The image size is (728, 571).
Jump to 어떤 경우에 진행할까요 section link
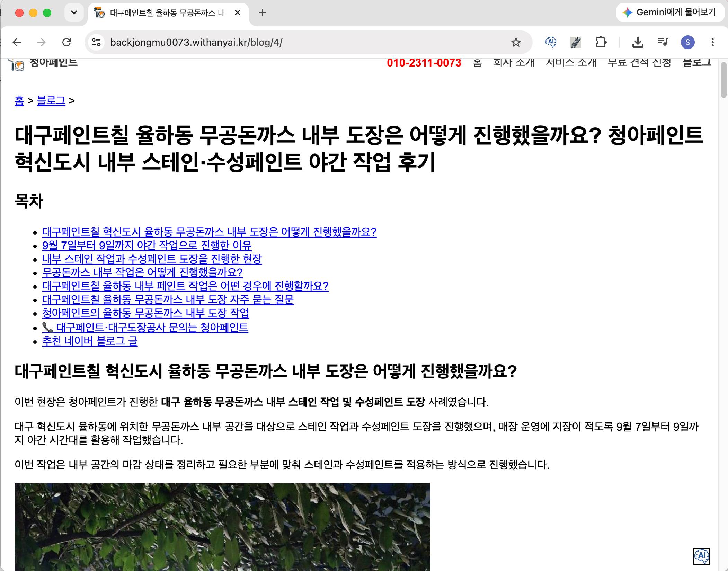[185, 286]
